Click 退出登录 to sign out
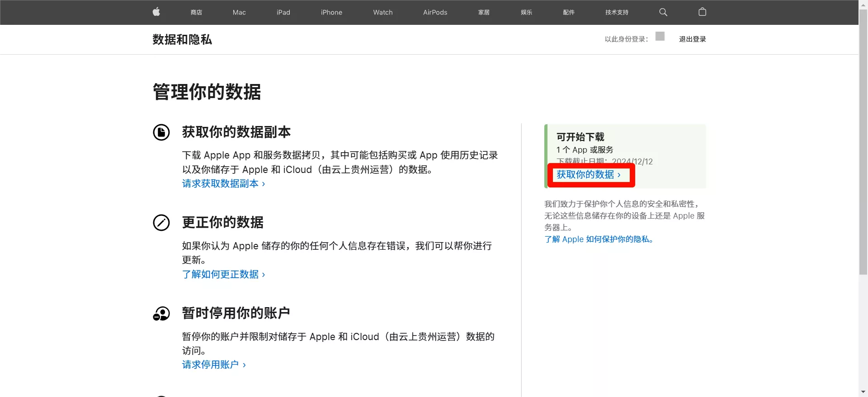This screenshot has height=397, width=868. [692, 39]
